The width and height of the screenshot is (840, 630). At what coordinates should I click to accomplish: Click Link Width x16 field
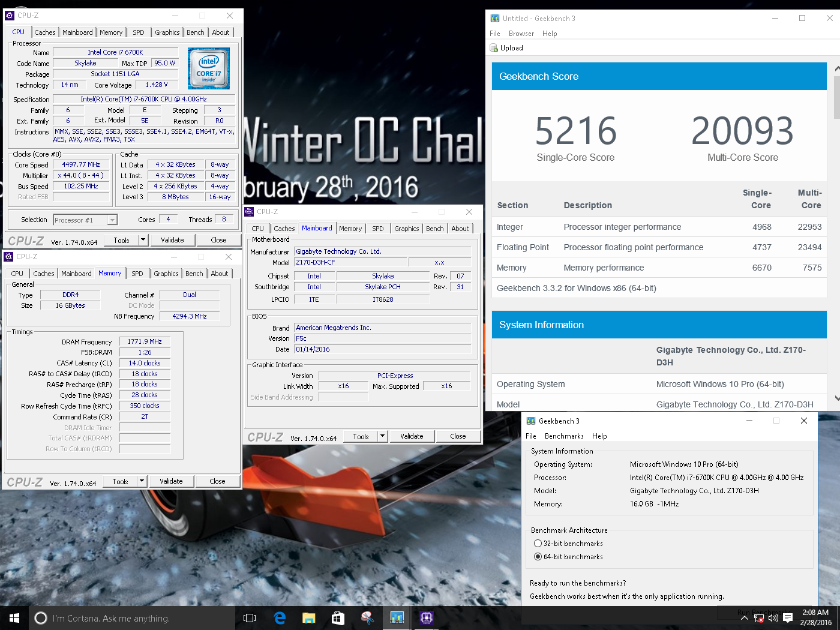[343, 386]
